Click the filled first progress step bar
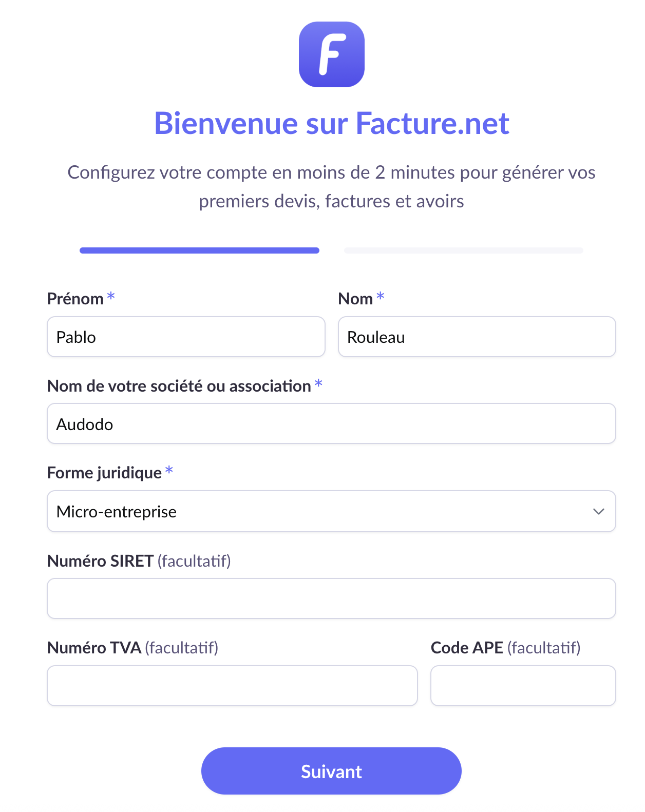This screenshot has width=645, height=812. [199, 250]
